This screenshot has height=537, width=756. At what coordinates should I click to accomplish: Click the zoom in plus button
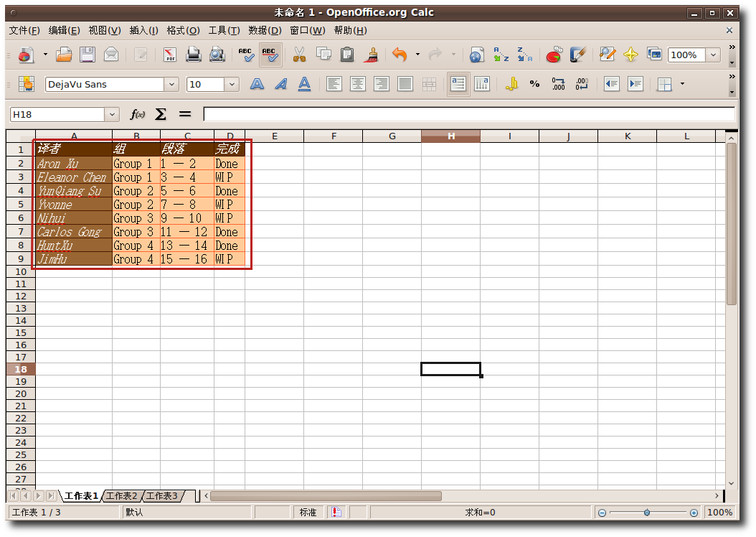click(694, 513)
